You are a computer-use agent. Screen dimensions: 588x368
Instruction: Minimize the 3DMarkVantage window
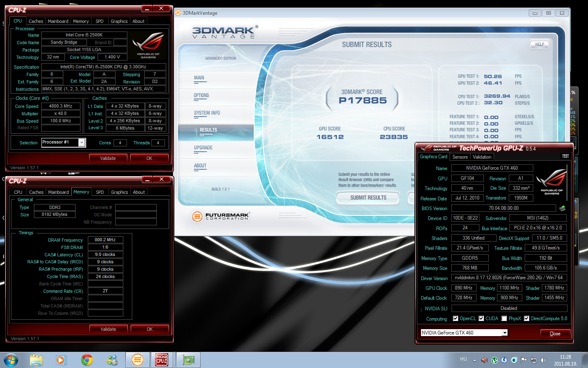[535, 13]
